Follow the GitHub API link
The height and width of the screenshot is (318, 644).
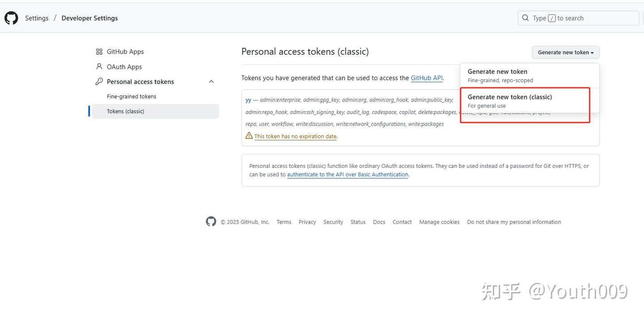point(427,78)
